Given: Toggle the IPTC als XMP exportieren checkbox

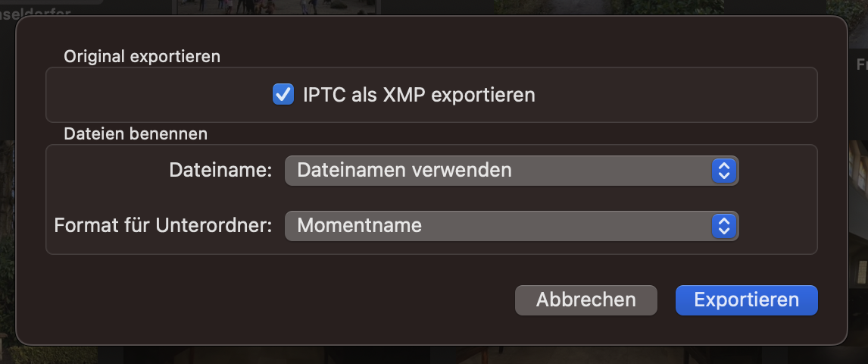Looking at the screenshot, I should tap(283, 95).
